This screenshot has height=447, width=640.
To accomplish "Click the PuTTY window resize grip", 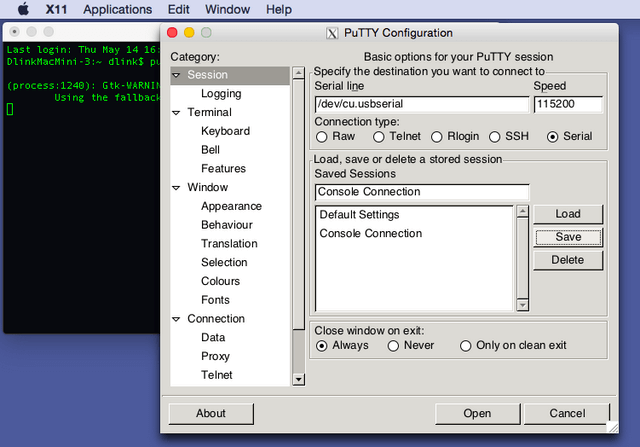I will 613,427.
